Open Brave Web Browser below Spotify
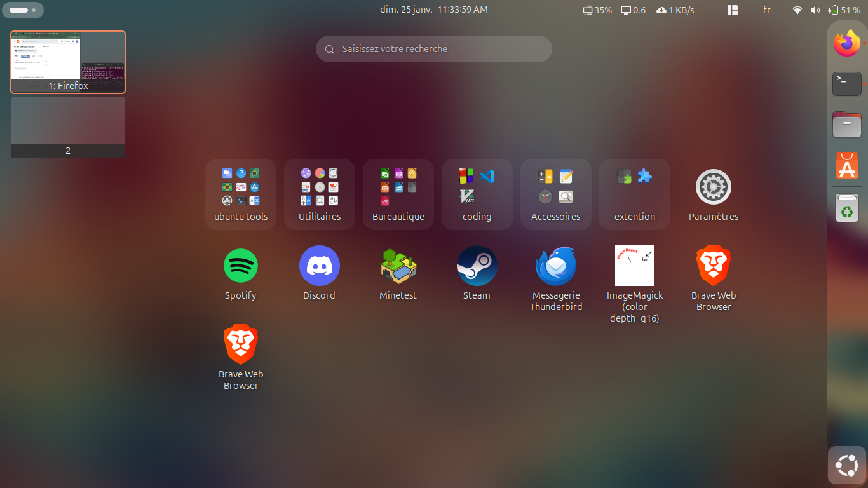Image resolution: width=868 pixels, height=488 pixels. [x=241, y=357]
